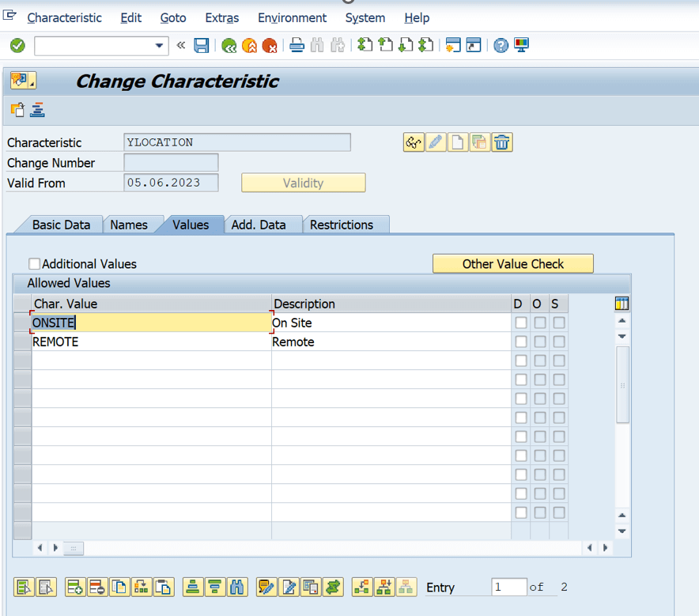Open the Characteristic menu
This screenshot has width=699, height=616.
(x=64, y=18)
